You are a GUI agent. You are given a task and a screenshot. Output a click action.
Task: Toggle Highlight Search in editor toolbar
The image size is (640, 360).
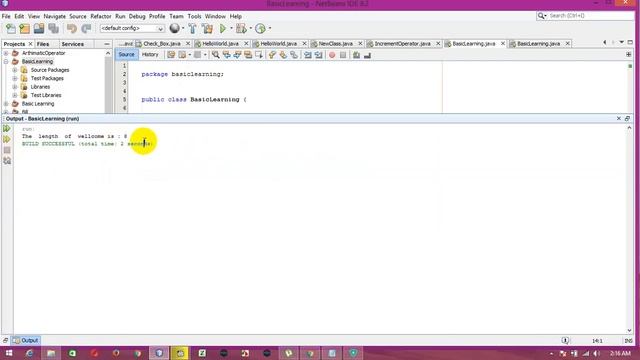click(248, 55)
